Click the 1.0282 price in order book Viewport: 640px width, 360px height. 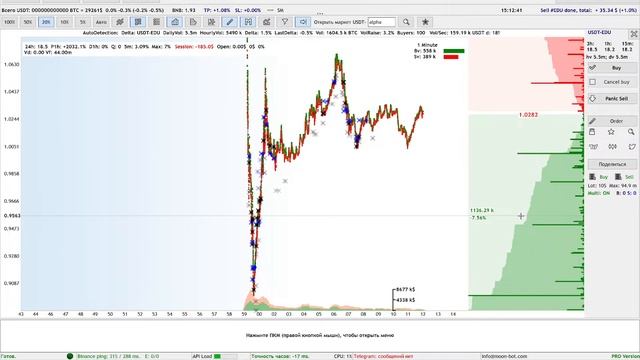[528, 115]
